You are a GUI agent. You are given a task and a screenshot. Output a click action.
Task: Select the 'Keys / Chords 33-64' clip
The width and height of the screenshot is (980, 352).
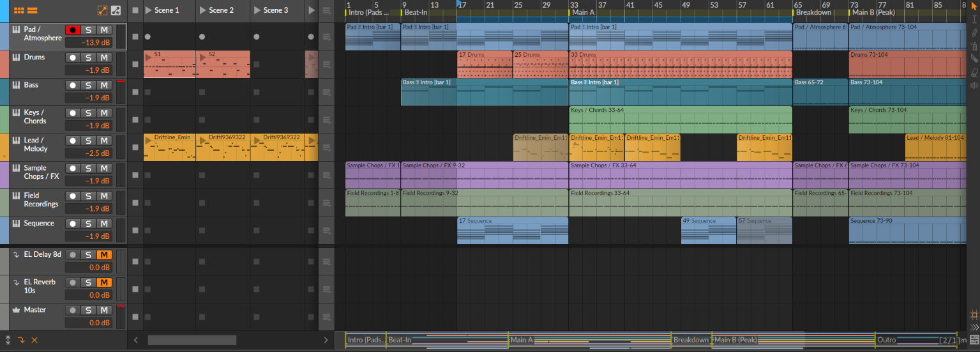point(681,119)
